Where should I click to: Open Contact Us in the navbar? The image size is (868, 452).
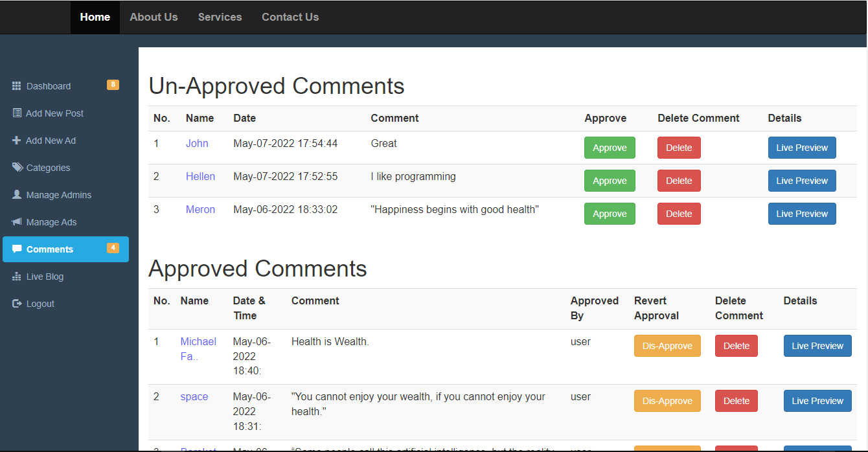point(290,17)
